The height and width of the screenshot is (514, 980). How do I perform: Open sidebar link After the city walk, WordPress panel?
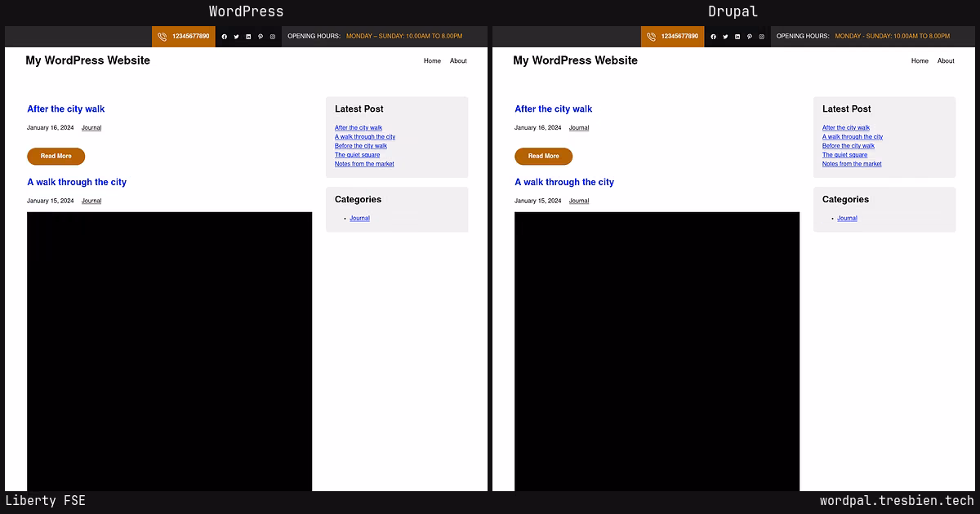359,128
